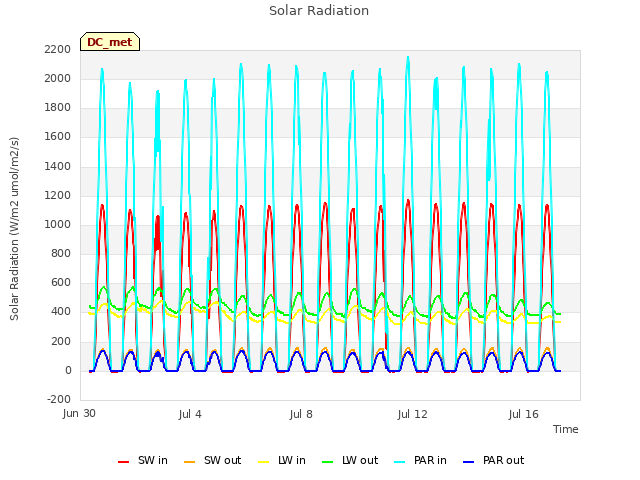This screenshot has width=640, height=480.
Task: Click the 1200 y-axis tick label
Action: [58, 196]
